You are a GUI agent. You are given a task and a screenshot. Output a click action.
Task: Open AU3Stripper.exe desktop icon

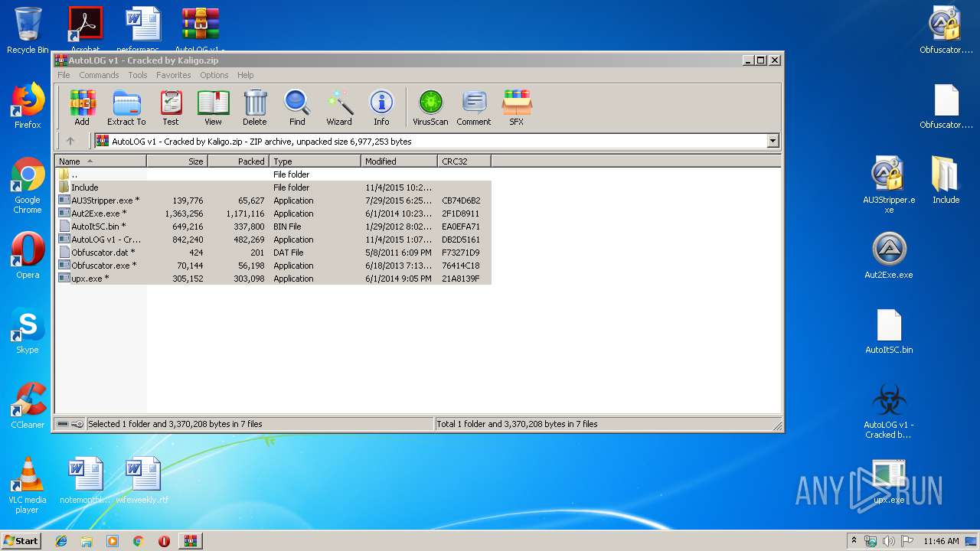point(889,185)
